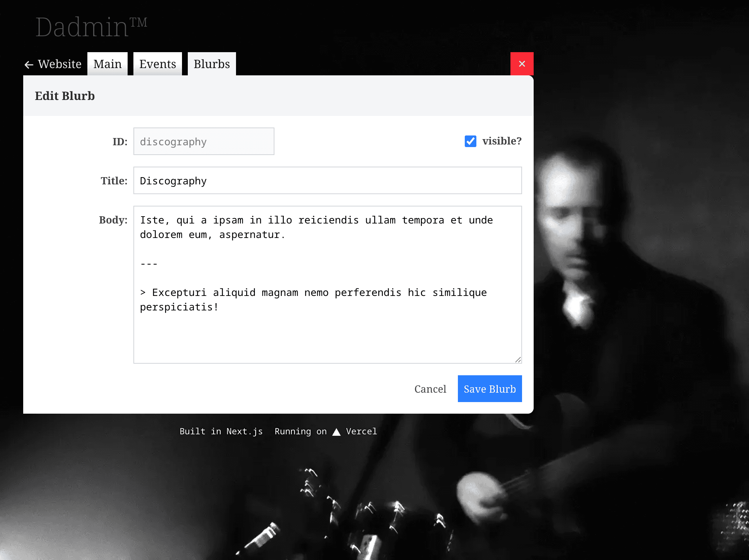Click the back arrow beside Website
This screenshot has width=749, height=560.
click(x=29, y=64)
